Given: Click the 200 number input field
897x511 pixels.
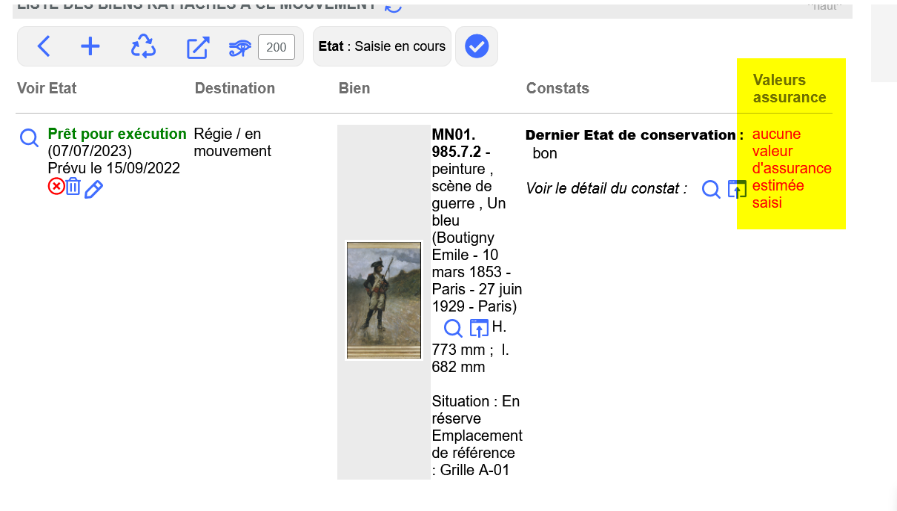Looking at the screenshot, I should [x=275, y=47].
